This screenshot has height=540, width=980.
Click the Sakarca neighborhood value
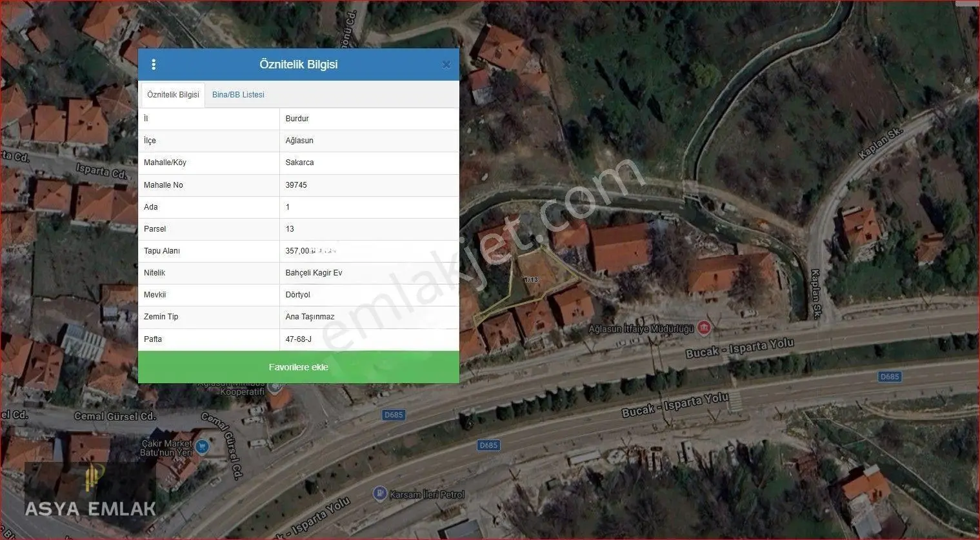tap(369, 163)
